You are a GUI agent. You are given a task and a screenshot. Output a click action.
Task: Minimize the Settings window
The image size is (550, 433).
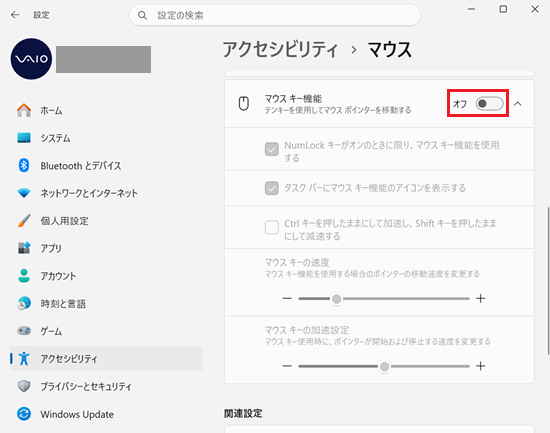[x=472, y=9]
